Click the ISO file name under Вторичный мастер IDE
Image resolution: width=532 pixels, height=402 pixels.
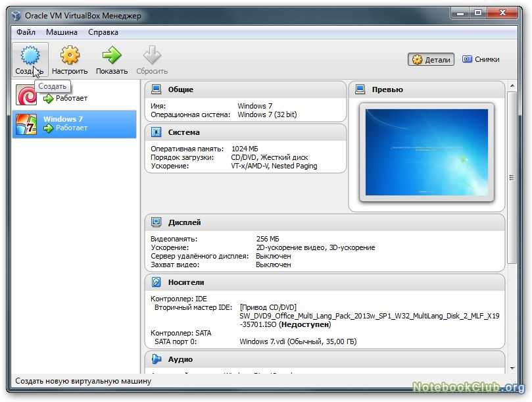coord(370,320)
